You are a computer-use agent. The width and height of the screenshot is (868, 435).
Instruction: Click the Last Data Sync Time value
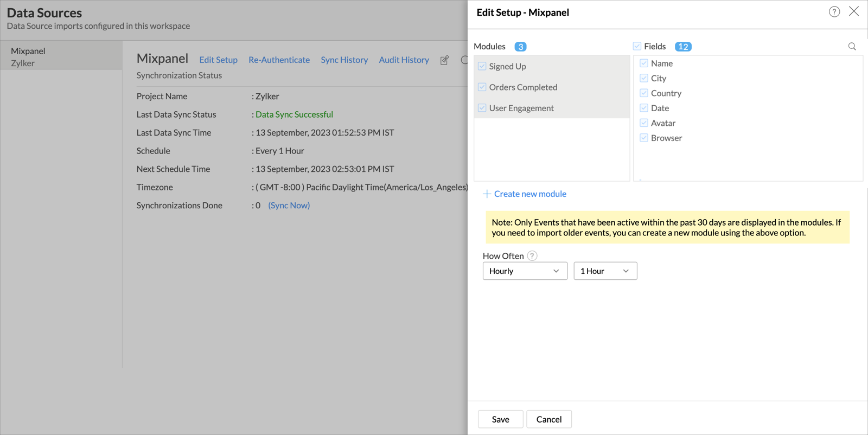click(x=325, y=133)
